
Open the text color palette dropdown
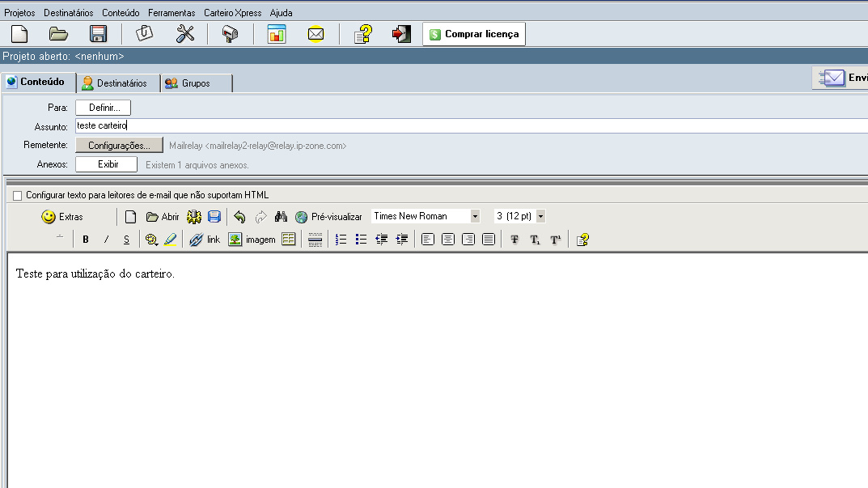click(x=151, y=240)
